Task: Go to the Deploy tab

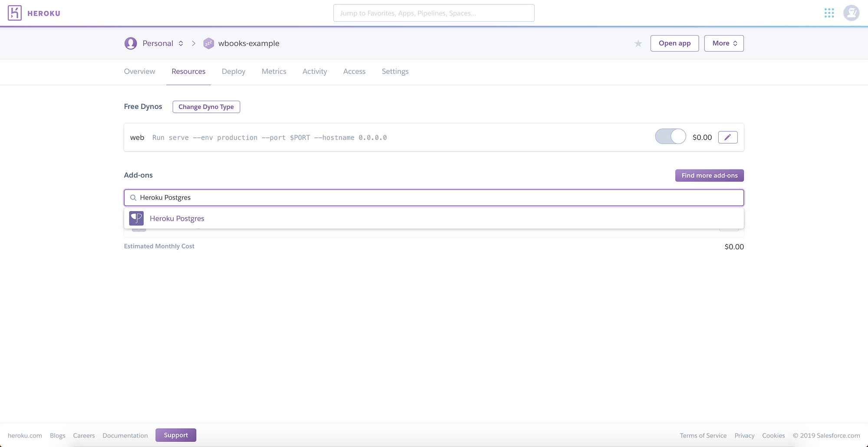Action: 233,72
